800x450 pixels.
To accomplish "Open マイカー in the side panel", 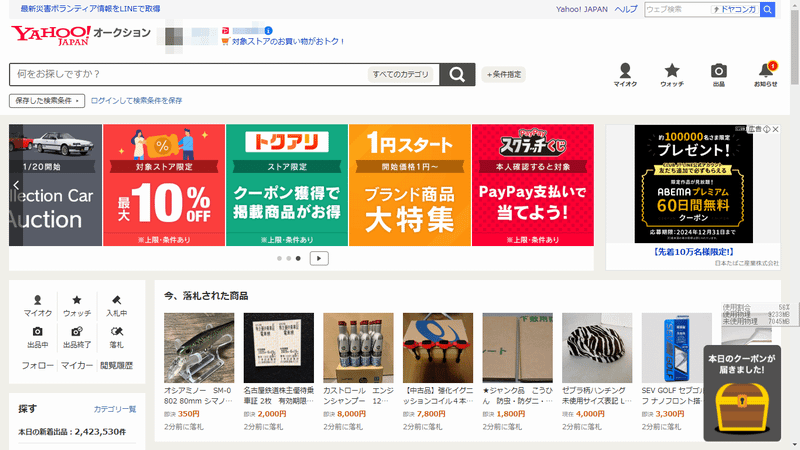I will pyautogui.click(x=77, y=365).
